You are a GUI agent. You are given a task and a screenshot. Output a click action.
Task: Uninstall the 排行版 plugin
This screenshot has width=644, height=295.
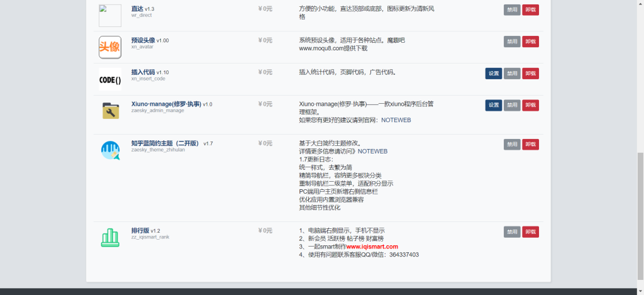(x=530, y=231)
